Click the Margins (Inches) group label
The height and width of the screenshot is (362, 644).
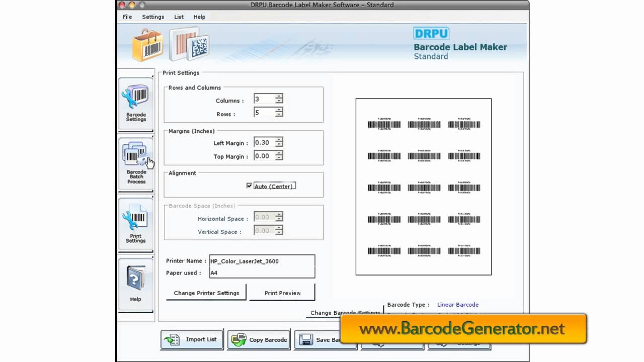coord(191,131)
